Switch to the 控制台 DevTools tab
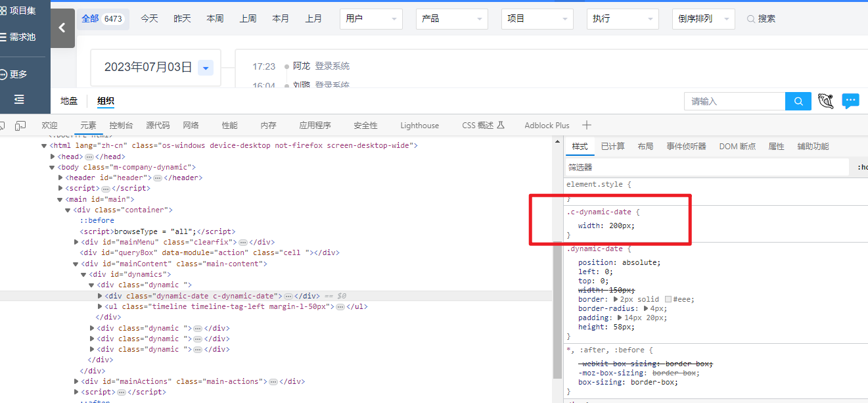The height and width of the screenshot is (403, 868). pyautogui.click(x=121, y=126)
